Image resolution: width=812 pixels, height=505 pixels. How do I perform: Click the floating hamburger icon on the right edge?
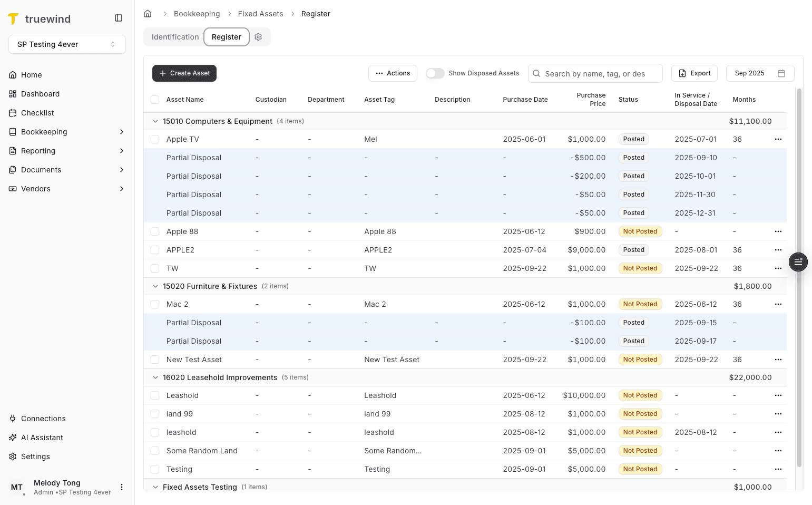(798, 261)
